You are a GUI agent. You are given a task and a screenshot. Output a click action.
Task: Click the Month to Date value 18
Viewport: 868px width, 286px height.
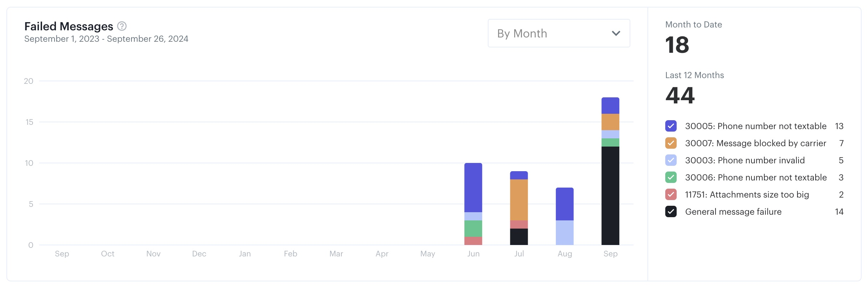click(x=677, y=45)
